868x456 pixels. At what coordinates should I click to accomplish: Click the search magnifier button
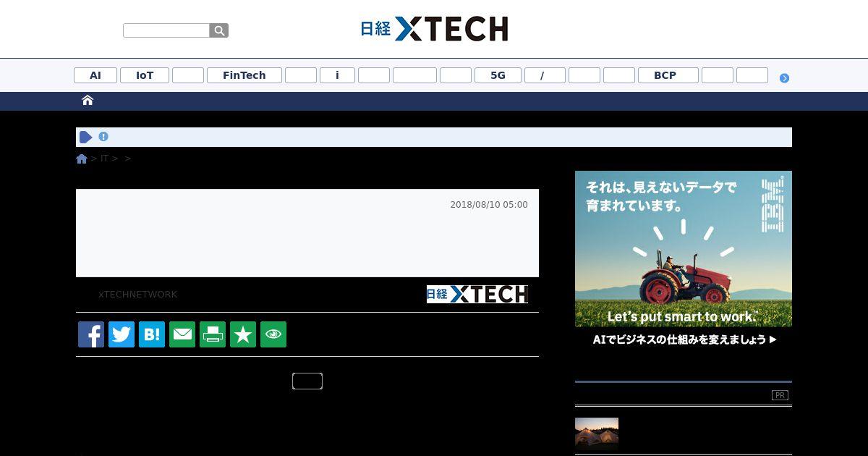219,30
